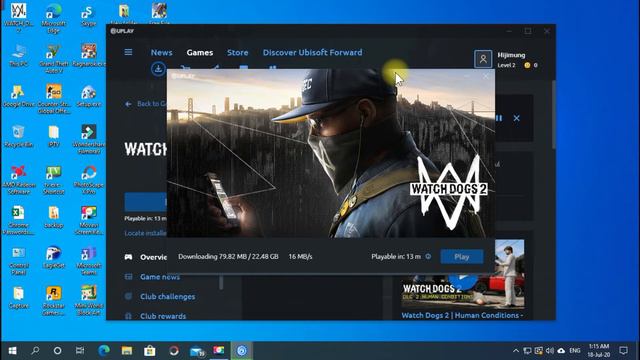Open Ragnarok desktop shortcut
Image resolution: width=640 pixels, height=360 pixels.
(89, 55)
